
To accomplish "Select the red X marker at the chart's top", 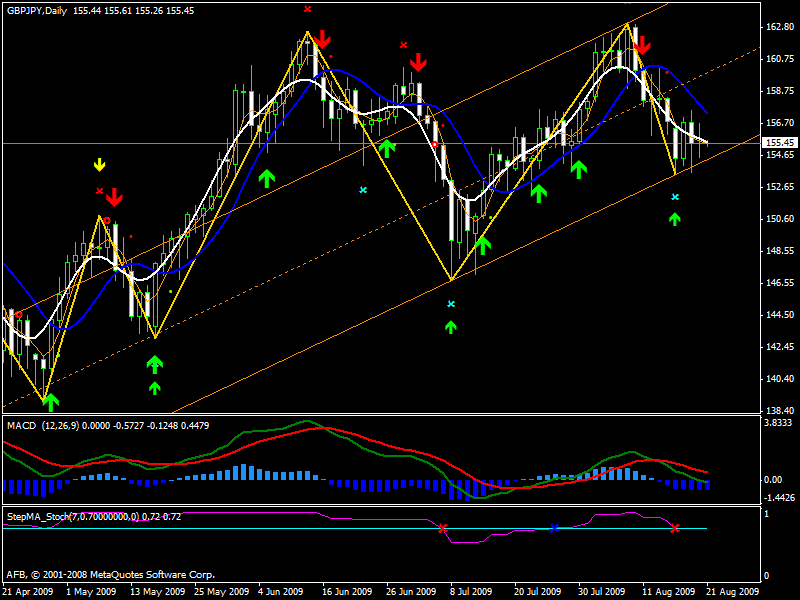I will tap(307, 8).
